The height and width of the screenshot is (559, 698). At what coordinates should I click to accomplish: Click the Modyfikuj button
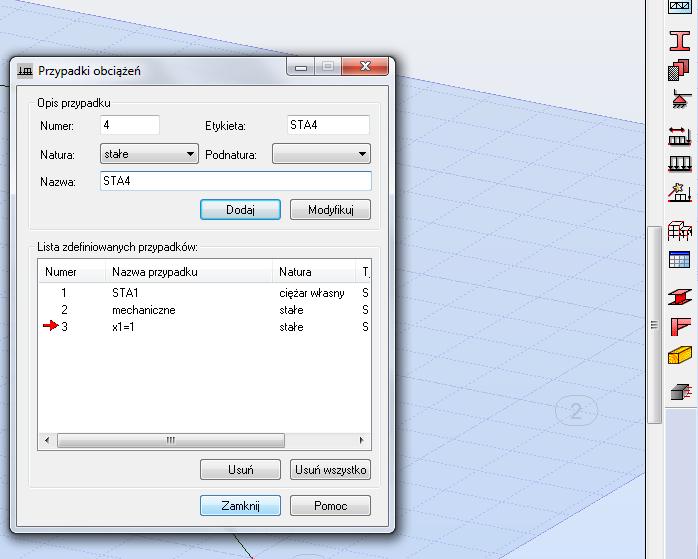tap(330, 210)
